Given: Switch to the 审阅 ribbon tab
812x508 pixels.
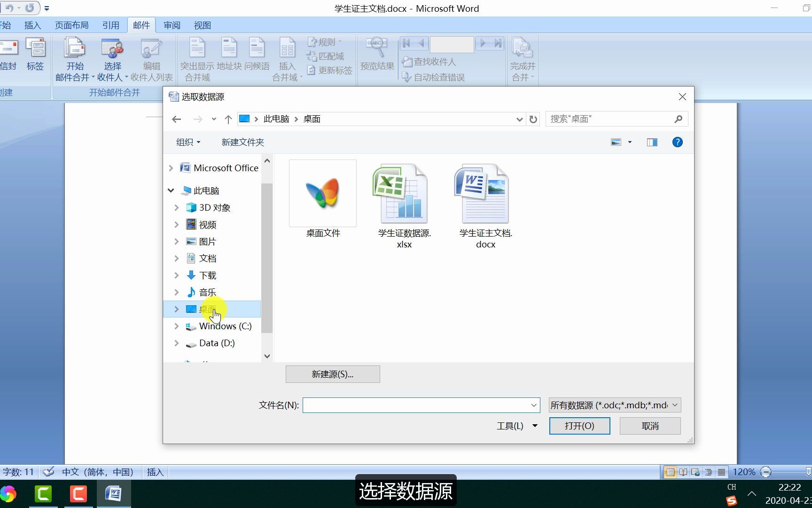Looking at the screenshot, I should [172, 25].
